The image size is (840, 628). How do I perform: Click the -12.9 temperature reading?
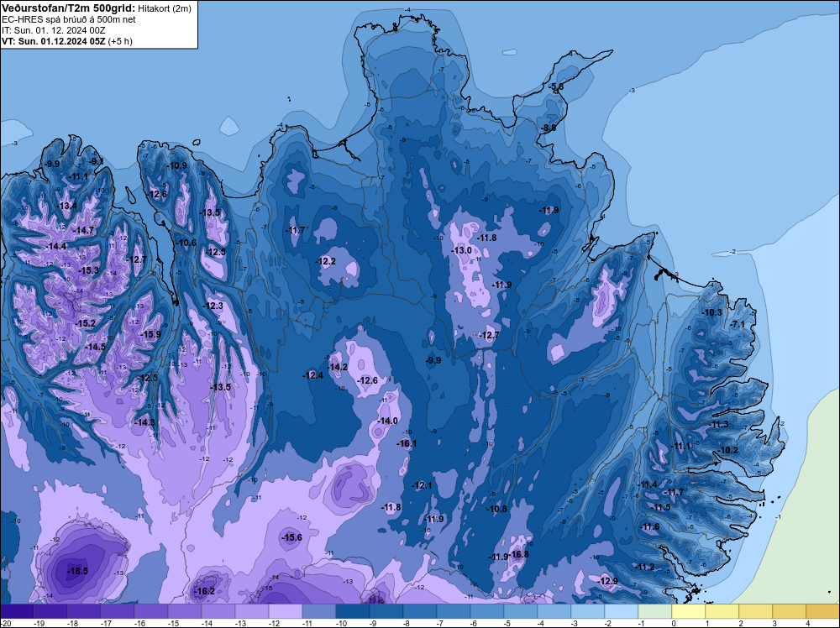[607, 581]
